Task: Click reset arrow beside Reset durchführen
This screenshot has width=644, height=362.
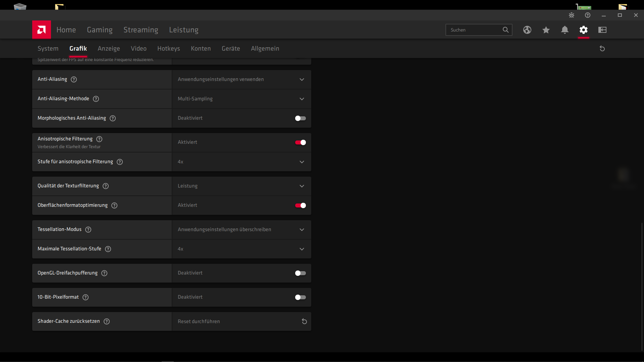Action: pos(304,321)
